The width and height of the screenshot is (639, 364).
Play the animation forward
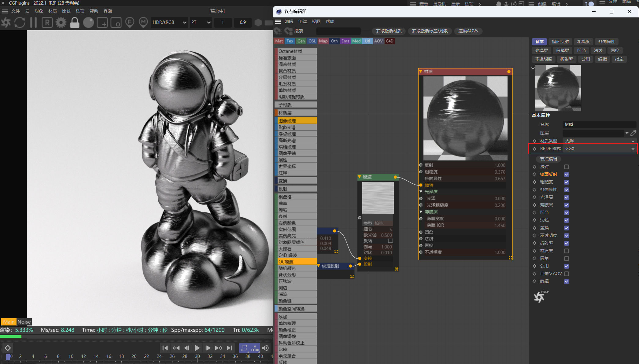[x=197, y=348]
